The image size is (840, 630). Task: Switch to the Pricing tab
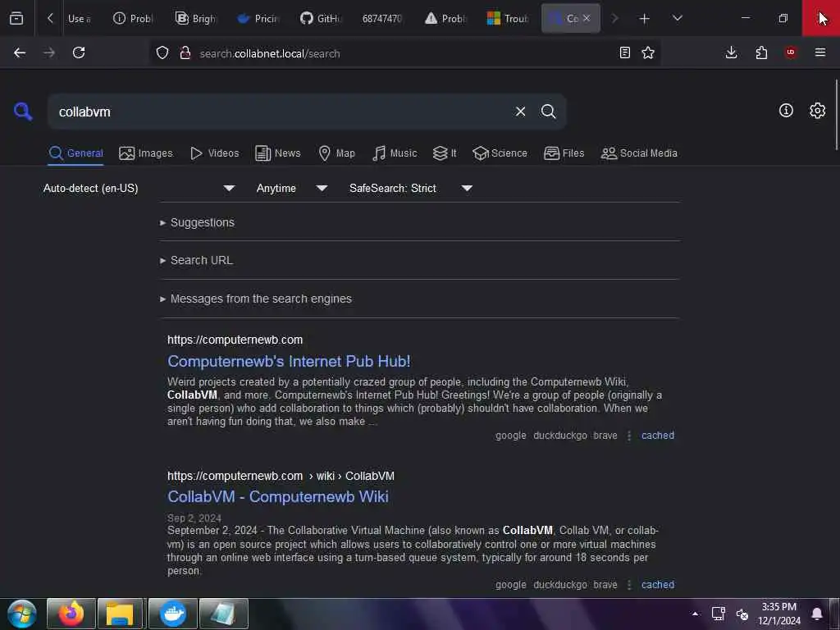258,18
